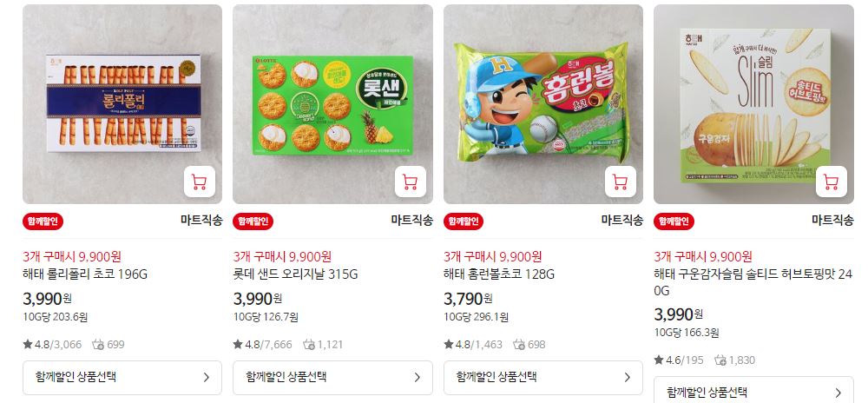The image size is (868, 403).
Task: Open 함께할인 상품선택 under 홈런볼초코
Action: (543, 378)
